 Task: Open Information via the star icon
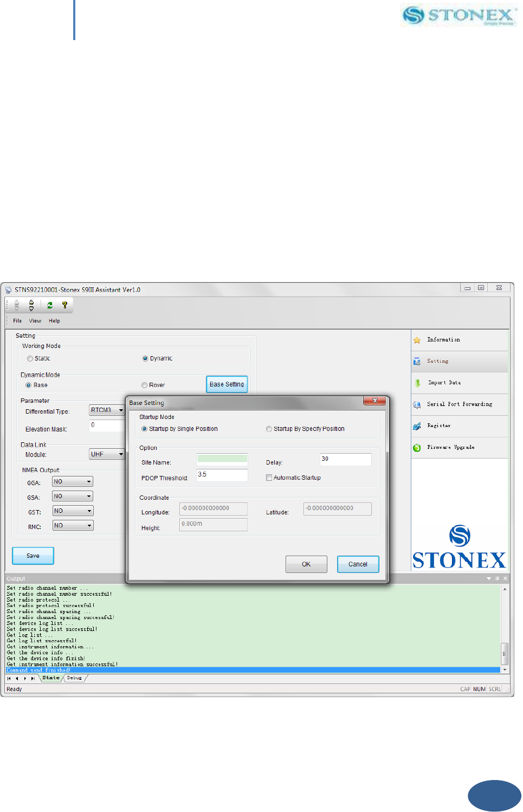[417, 340]
